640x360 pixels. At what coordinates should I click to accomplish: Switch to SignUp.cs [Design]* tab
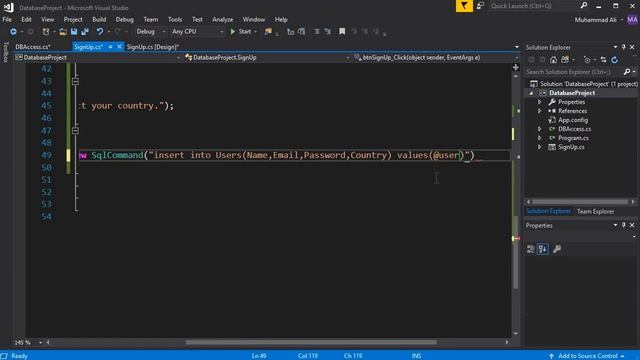pyautogui.click(x=153, y=47)
